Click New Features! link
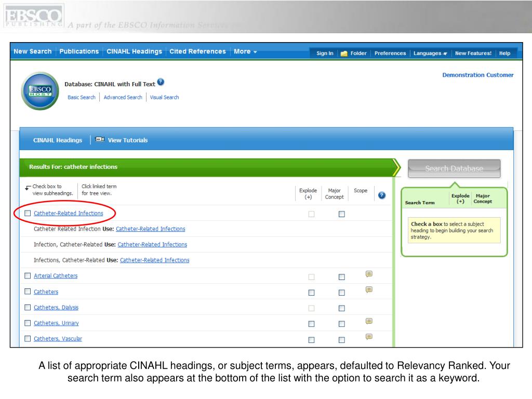Viewport: 532px width, 399px height. 473,54
